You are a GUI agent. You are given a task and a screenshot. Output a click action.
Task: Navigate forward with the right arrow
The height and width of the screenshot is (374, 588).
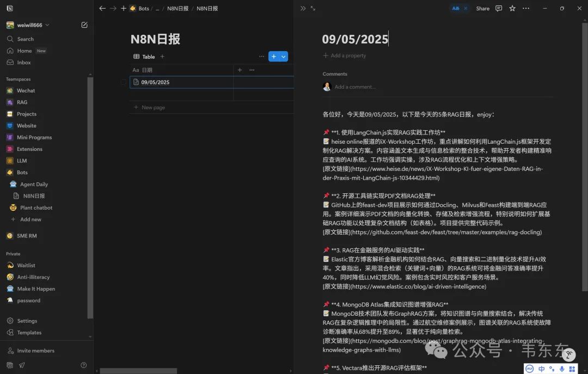click(x=113, y=8)
